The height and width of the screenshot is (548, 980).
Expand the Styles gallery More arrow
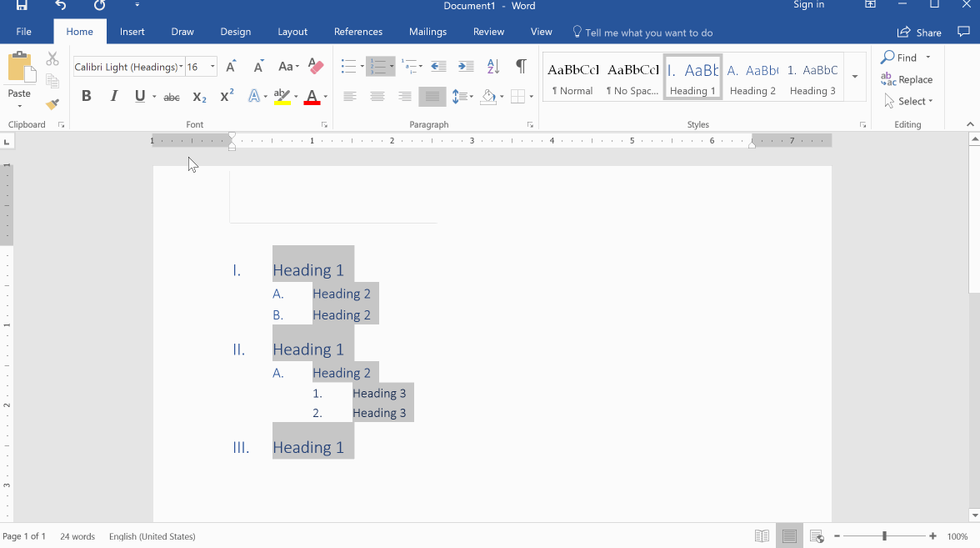pos(854,77)
